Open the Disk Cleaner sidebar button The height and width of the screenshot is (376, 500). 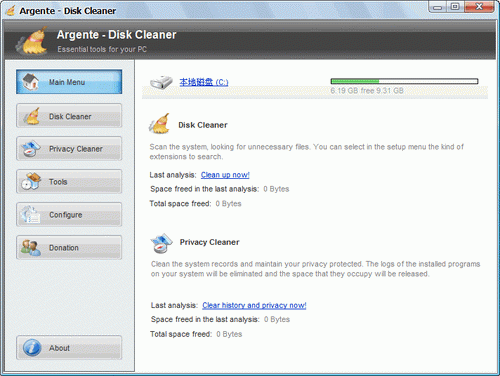[69, 116]
